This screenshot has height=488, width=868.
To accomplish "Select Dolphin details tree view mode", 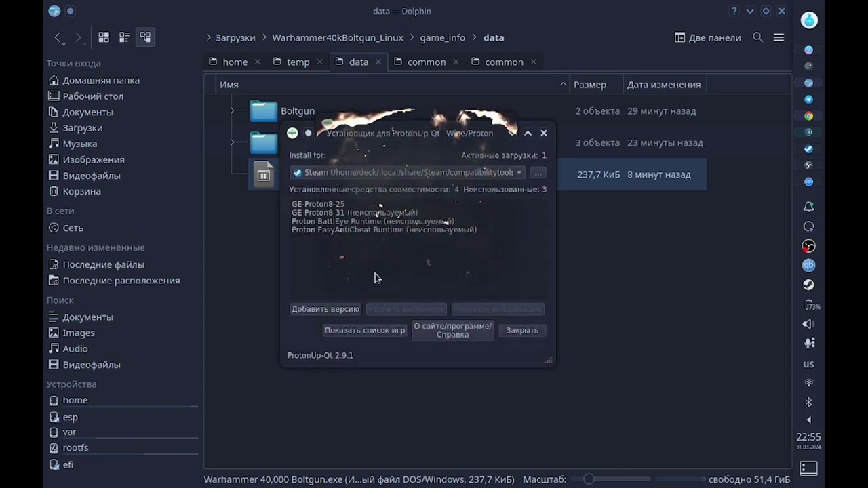I will pyautogui.click(x=145, y=38).
